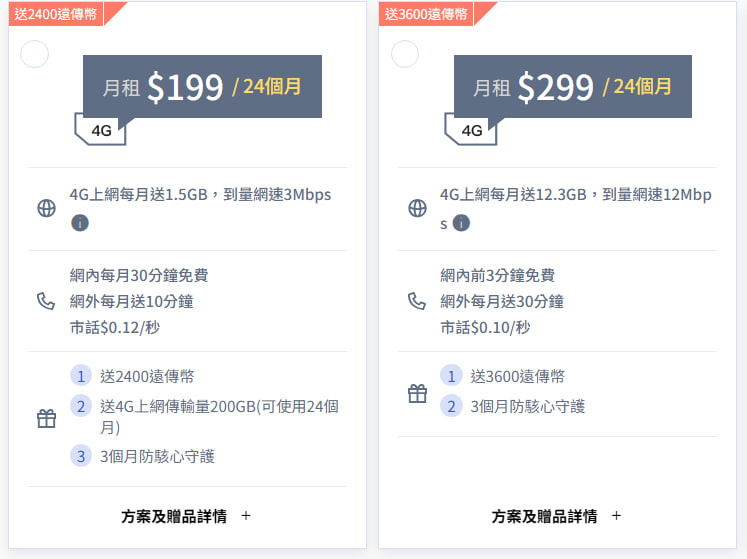Click the 4G SIM badge on the $199 plan
The width and height of the screenshot is (747, 559).
point(101,130)
